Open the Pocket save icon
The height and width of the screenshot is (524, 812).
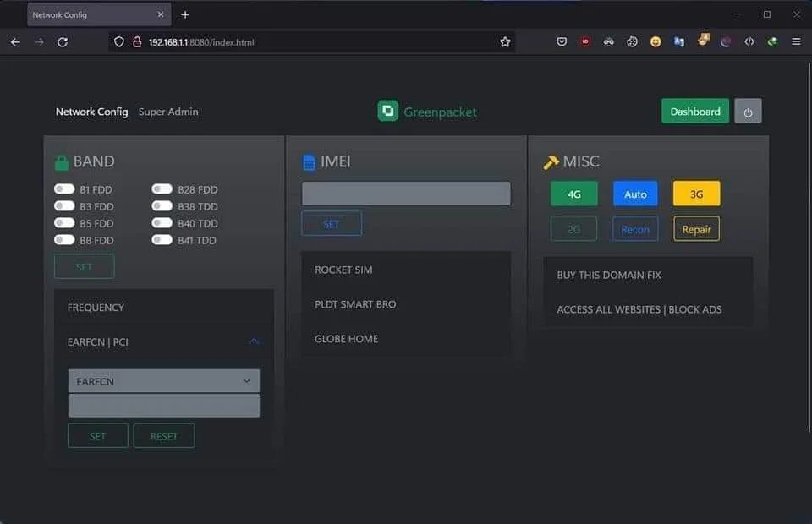pyautogui.click(x=562, y=42)
